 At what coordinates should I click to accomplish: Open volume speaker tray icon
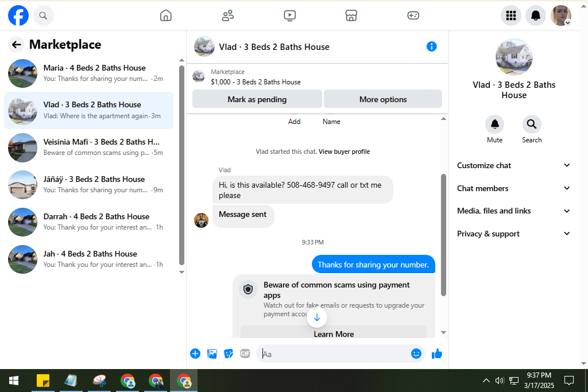click(x=500, y=381)
